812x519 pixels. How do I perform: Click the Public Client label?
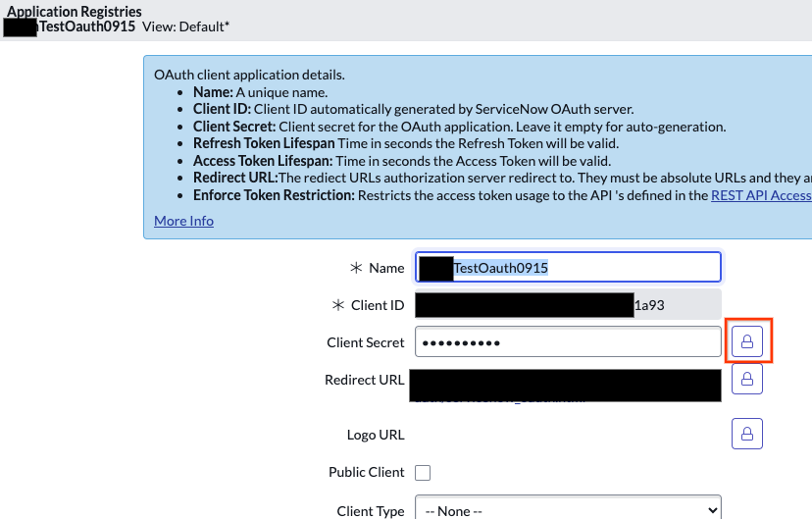tap(366, 472)
